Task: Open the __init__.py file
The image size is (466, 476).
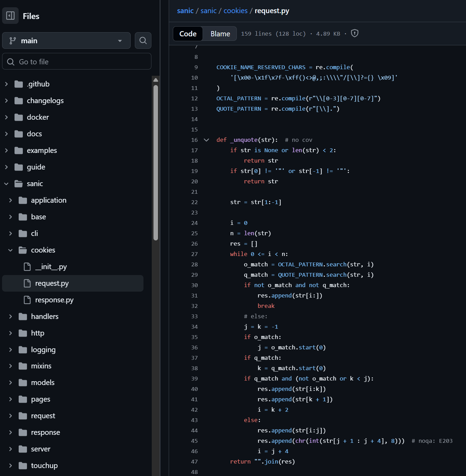Action: (x=51, y=267)
